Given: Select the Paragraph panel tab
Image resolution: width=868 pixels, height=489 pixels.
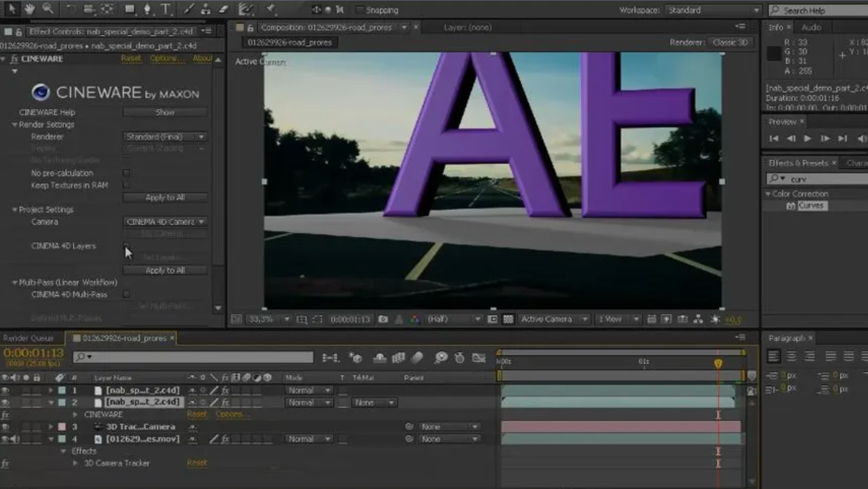Looking at the screenshot, I should tap(790, 338).
